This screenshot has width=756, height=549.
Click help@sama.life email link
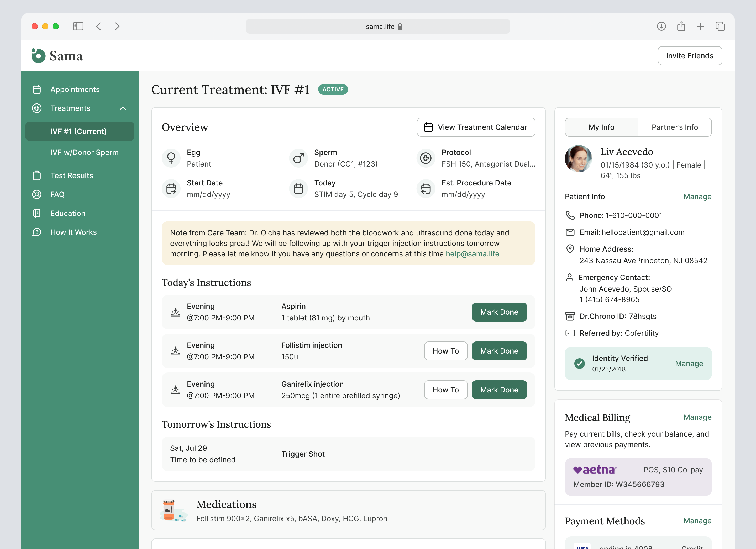[472, 254]
